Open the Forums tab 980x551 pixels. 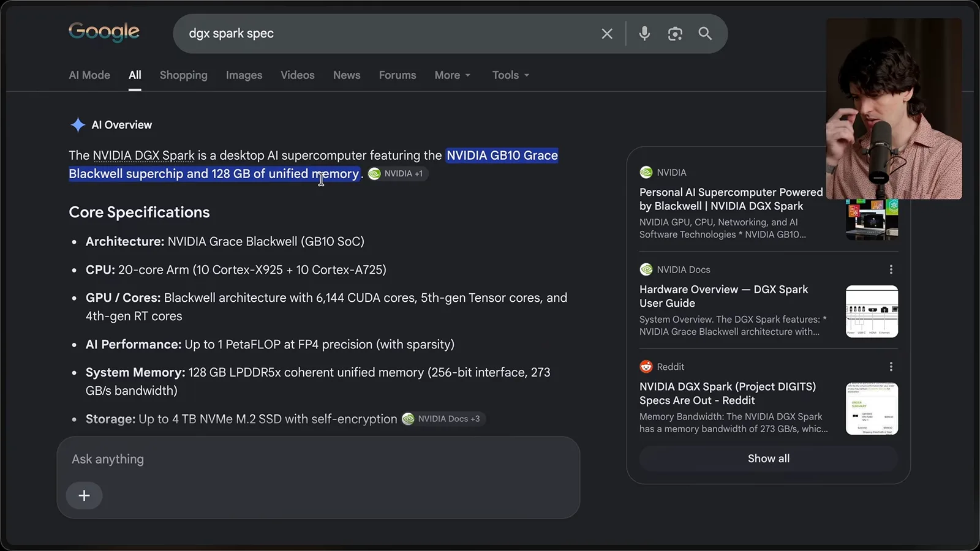(x=398, y=75)
